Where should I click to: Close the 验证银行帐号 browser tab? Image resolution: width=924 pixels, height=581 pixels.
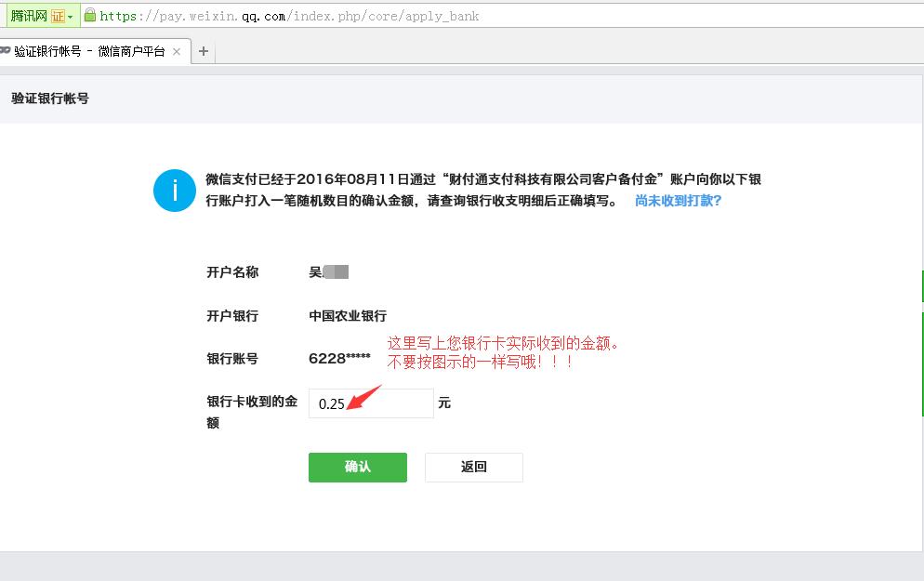(x=177, y=51)
